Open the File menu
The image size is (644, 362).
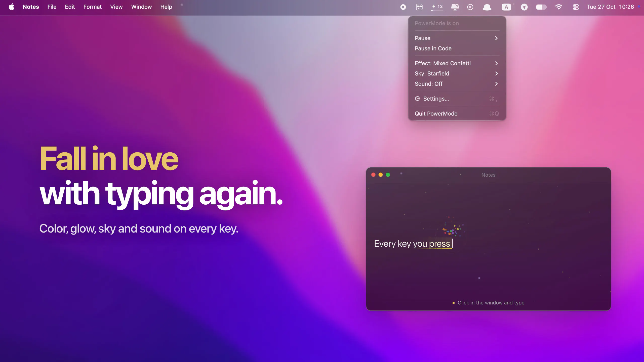coord(52,7)
